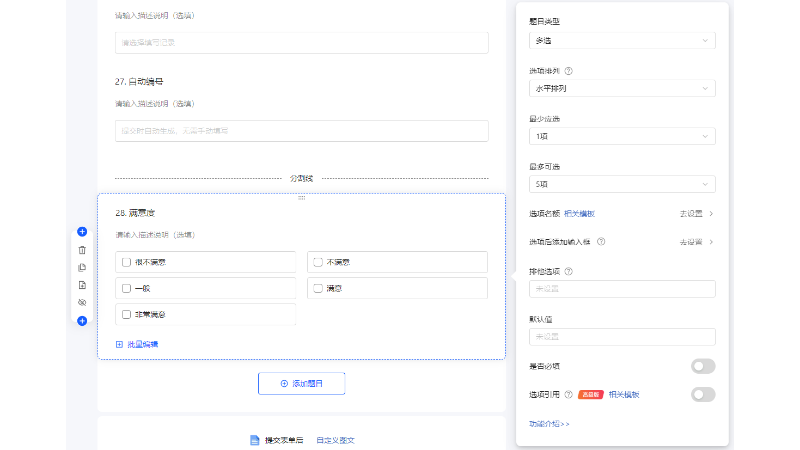Screen dimensions: 800x450
Task: Click the 非常满意 option label text
Action: (x=151, y=314)
